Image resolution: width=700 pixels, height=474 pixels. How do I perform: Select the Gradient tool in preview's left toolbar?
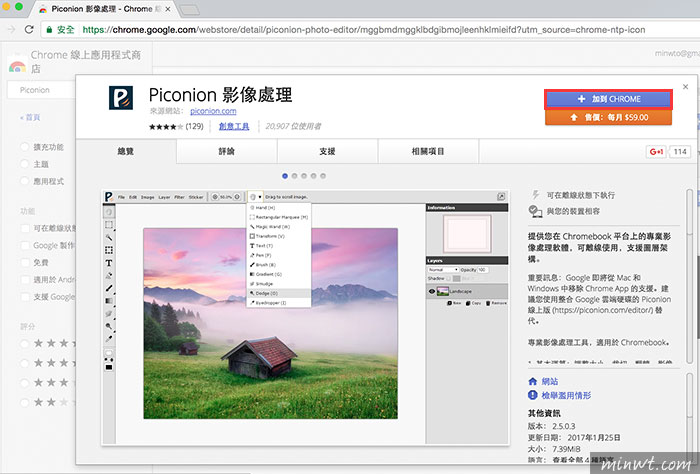tap(109, 301)
